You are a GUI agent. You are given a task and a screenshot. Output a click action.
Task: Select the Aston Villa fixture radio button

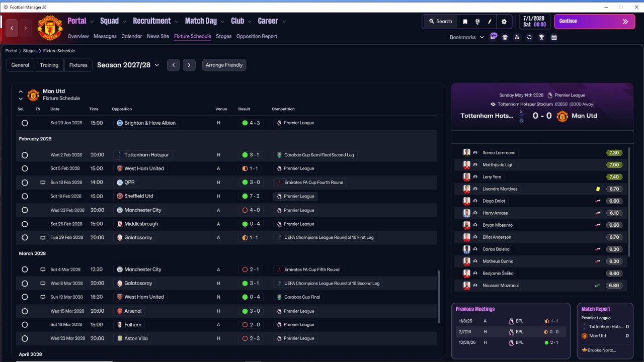point(25,338)
